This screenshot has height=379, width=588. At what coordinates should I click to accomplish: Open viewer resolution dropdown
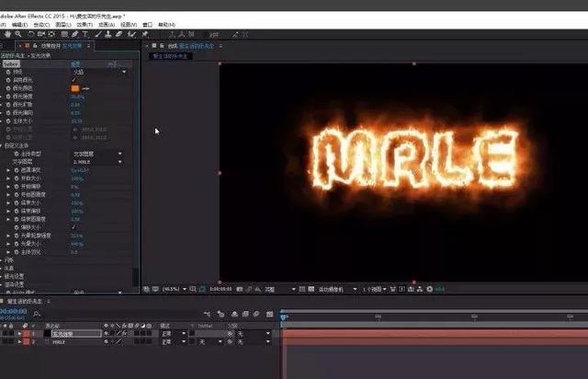click(280, 289)
